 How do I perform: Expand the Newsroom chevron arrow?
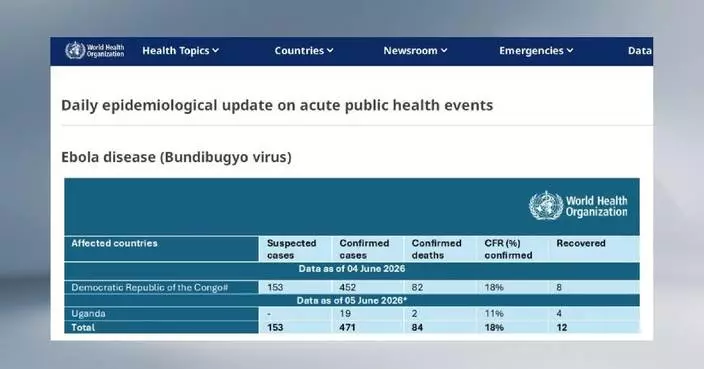pos(444,51)
